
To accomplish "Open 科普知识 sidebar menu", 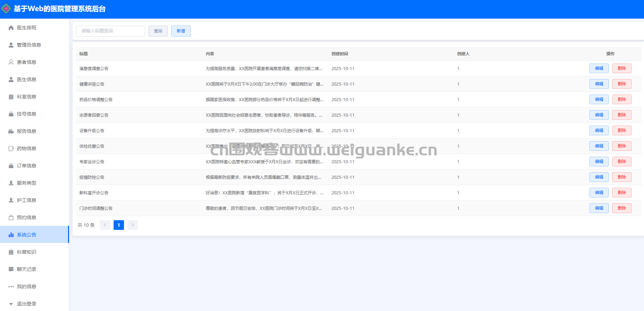I will click(x=27, y=252).
